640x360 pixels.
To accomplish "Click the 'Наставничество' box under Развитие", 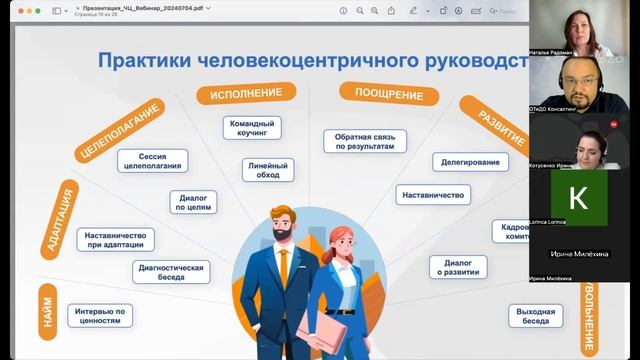I will (x=433, y=195).
